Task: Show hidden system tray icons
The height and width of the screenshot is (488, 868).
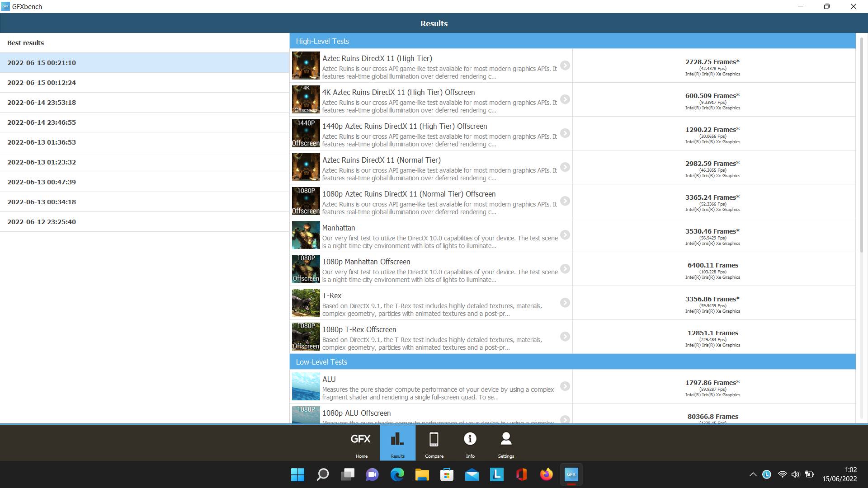Action: pyautogui.click(x=753, y=474)
